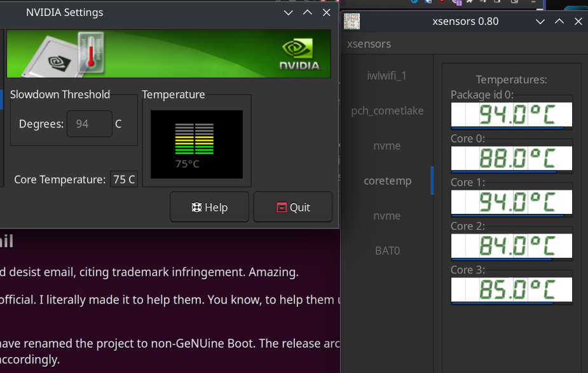Switch to the pch_cometlake sensor tab

click(x=386, y=111)
